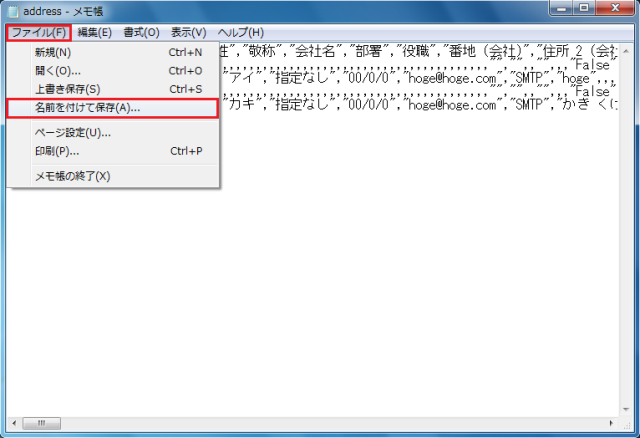Select 印刷(P)... menu entry
The width and height of the screenshot is (640, 438).
pyautogui.click(x=113, y=151)
